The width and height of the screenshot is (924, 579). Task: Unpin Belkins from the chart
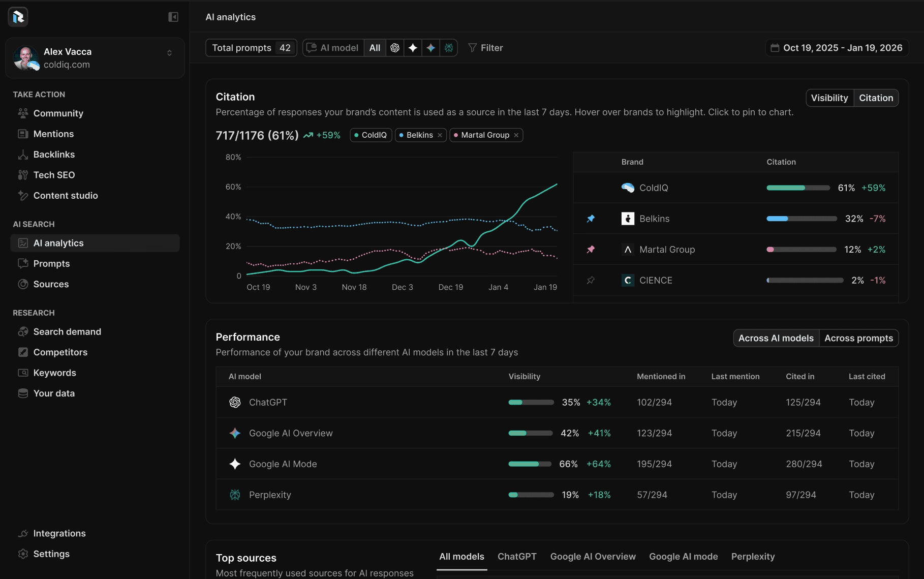591,219
